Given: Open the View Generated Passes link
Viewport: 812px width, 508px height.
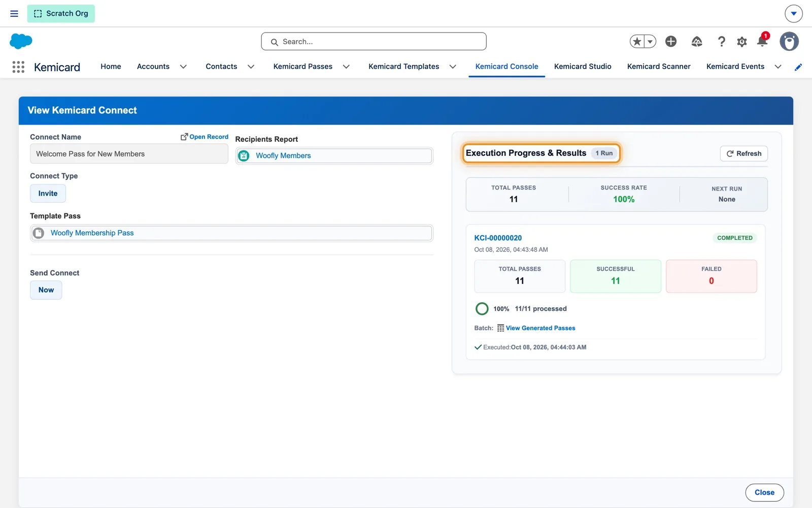Looking at the screenshot, I should (x=540, y=328).
